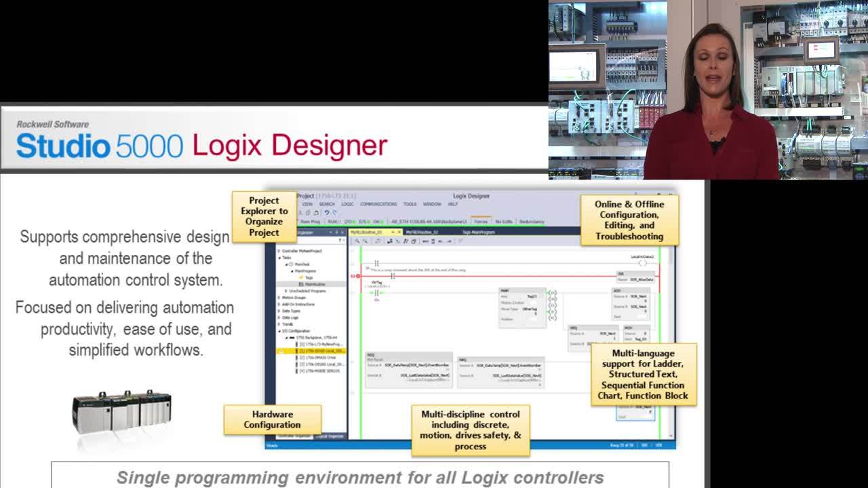Click the AB_ETH communication path field
This screenshot has width=868, height=488.
tap(429, 222)
